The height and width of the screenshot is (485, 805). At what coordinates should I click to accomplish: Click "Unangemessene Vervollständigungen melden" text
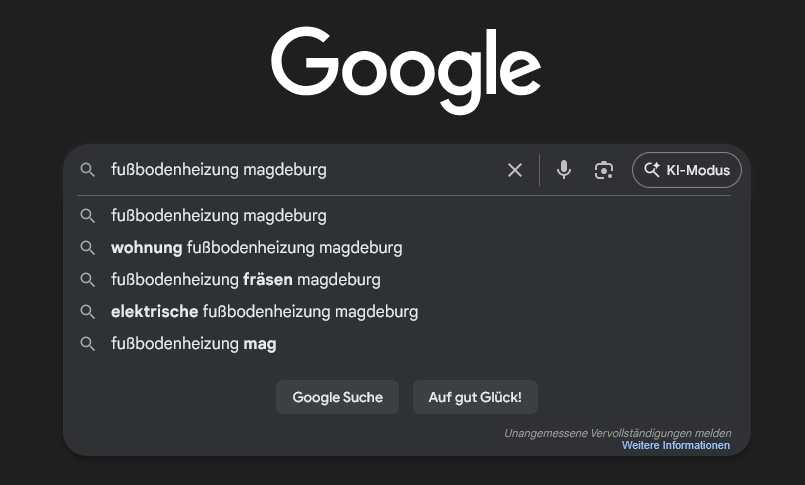tap(617, 433)
